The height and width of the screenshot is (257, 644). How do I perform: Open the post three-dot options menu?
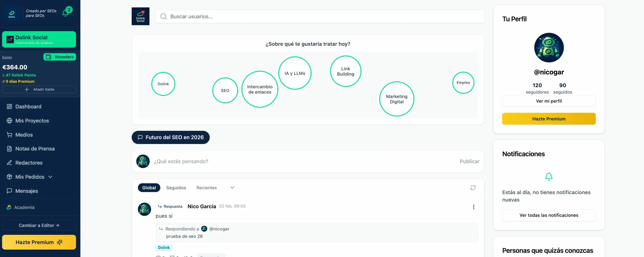473,207
